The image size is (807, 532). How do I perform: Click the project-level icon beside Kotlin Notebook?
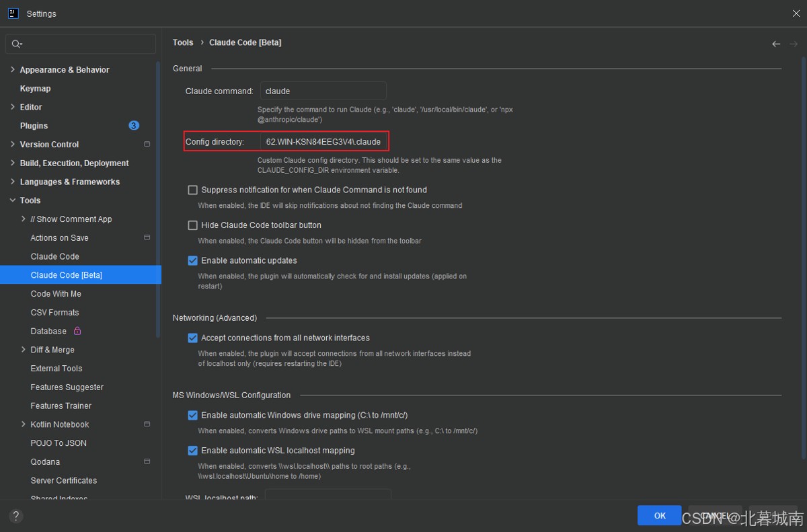(147, 424)
